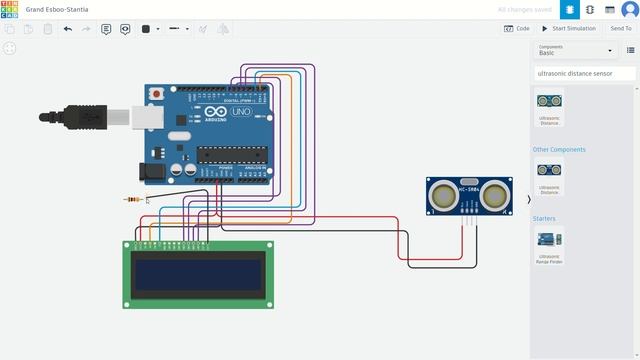Open the Notes annotation tool
640x360 pixels.
coord(106,29)
